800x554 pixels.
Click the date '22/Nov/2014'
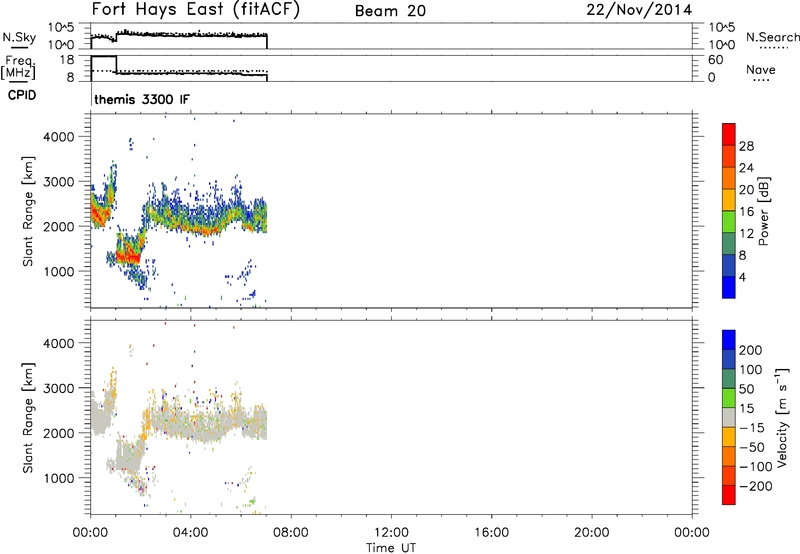639,10
